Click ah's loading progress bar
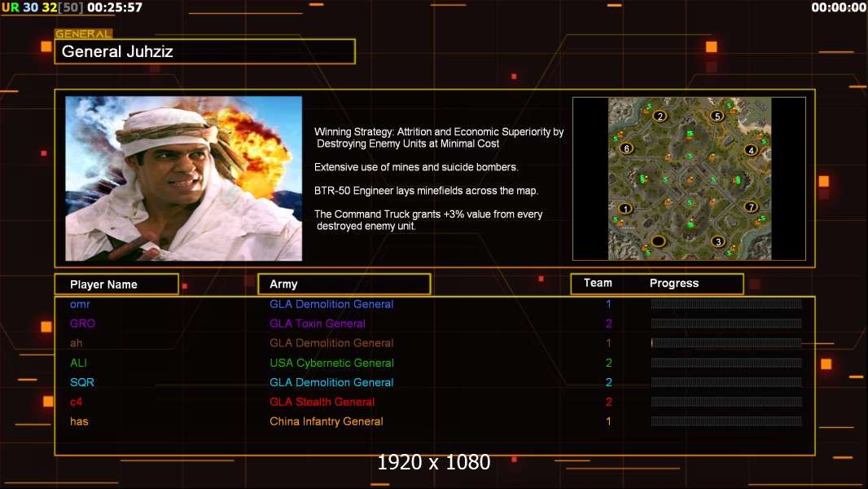The width and height of the screenshot is (868, 489). [726, 343]
